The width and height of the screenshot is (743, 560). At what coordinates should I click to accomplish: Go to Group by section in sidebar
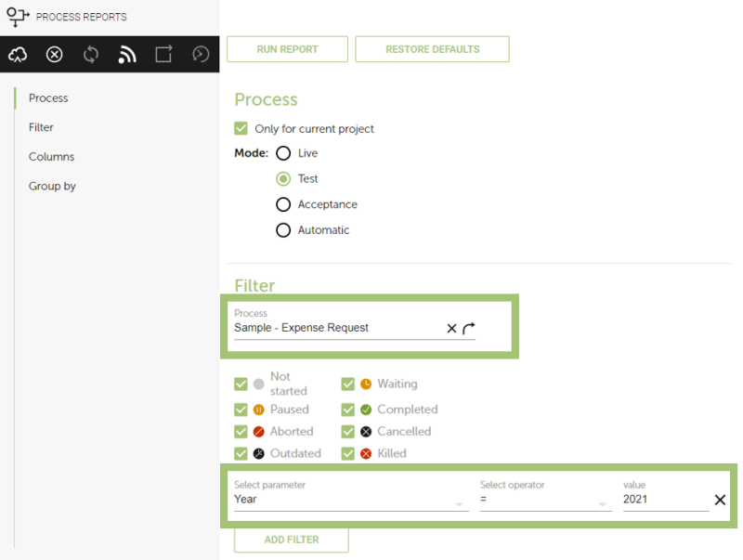coord(52,186)
